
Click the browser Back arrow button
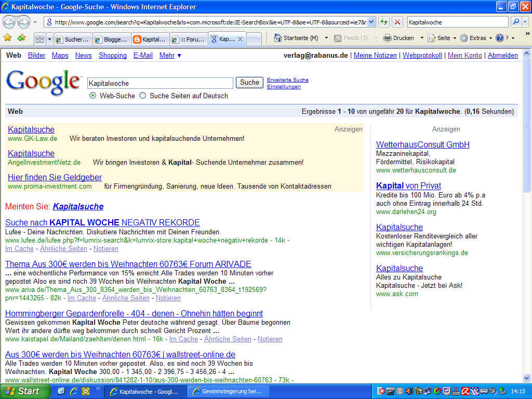9,22
